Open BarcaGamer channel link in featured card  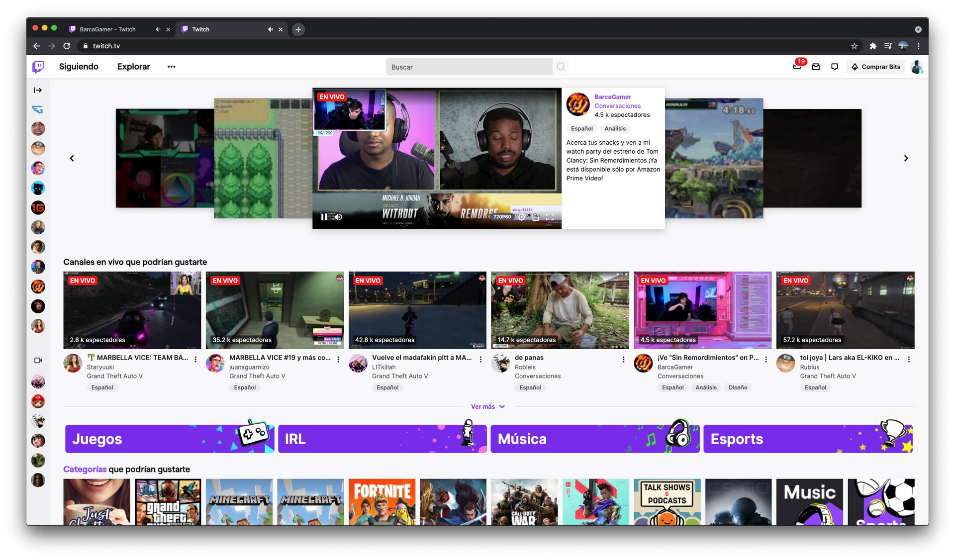(612, 97)
